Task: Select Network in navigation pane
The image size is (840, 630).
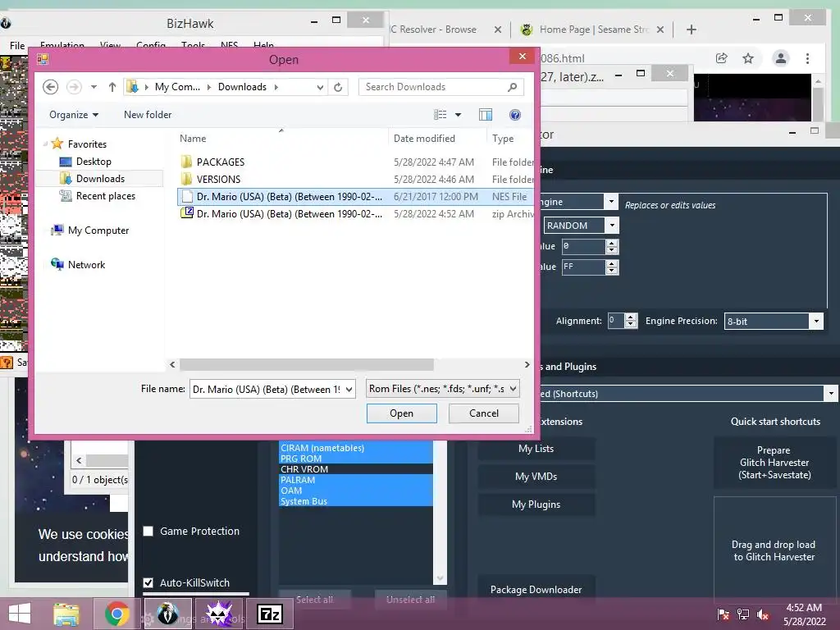Action: coord(86,265)
